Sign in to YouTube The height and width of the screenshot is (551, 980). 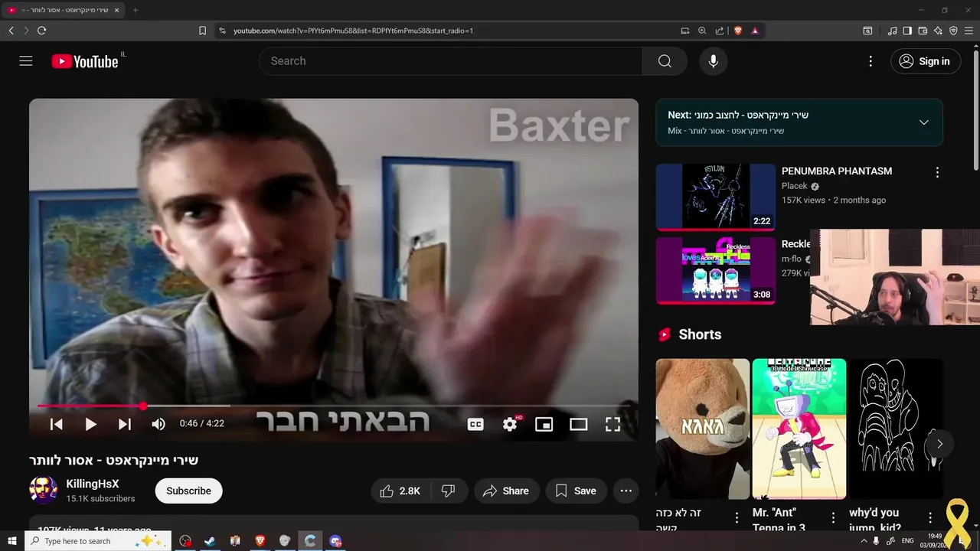coord(925,61)
